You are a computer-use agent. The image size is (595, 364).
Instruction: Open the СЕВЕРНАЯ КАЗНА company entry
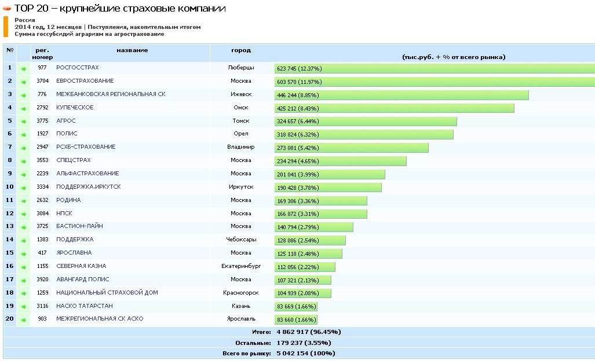(x=81, y=266)
